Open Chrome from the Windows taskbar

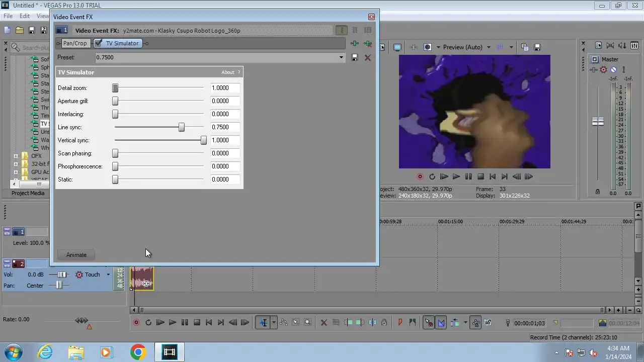coord(138,352)
